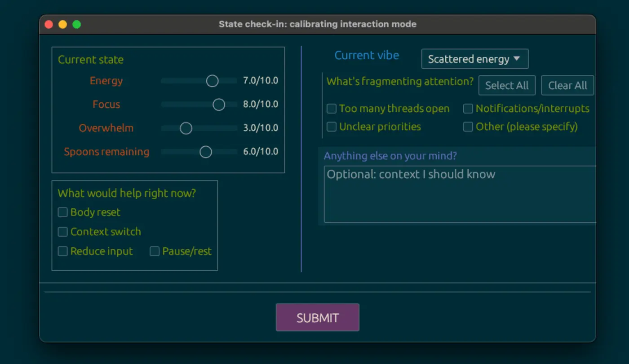This screenshot has width=629, height=364.
Task: Toggle the Notifications/interrupts checkbox
Action: coord(468,109)
